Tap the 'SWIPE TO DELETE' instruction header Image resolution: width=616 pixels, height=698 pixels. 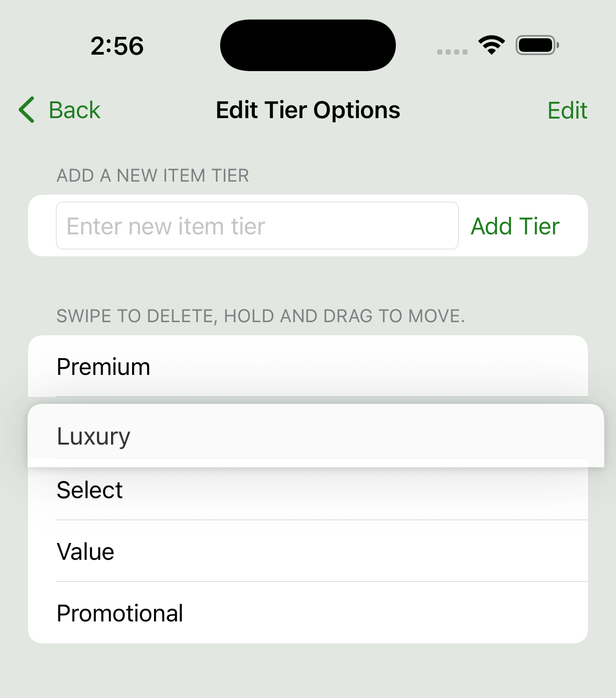(x=260, y=316)
